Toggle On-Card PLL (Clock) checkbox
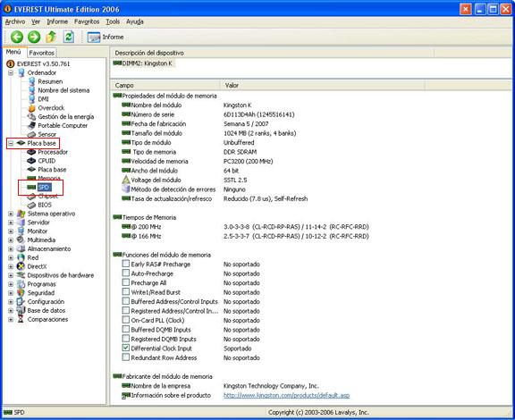Screen dimensions: 515x420 click(x=126, y=320)
